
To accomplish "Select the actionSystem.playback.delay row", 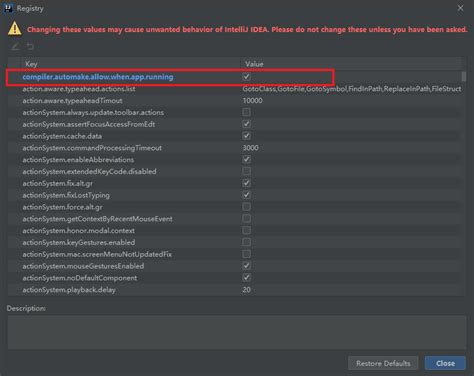I will (x=234, y=290).
